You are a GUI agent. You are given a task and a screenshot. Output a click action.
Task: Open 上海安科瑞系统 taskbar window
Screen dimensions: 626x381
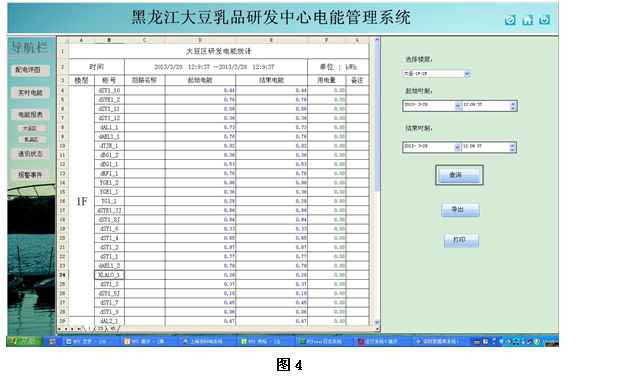click(207, 341)
